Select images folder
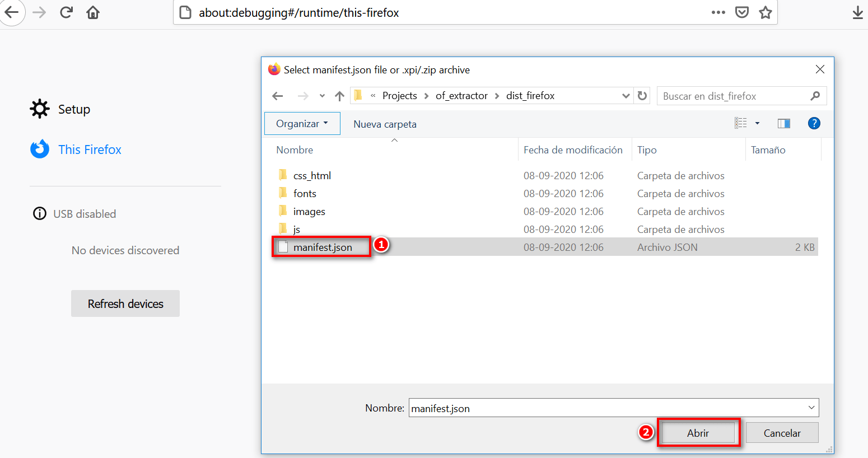Screen dimensions: 868x458 [x=309, y=212]
